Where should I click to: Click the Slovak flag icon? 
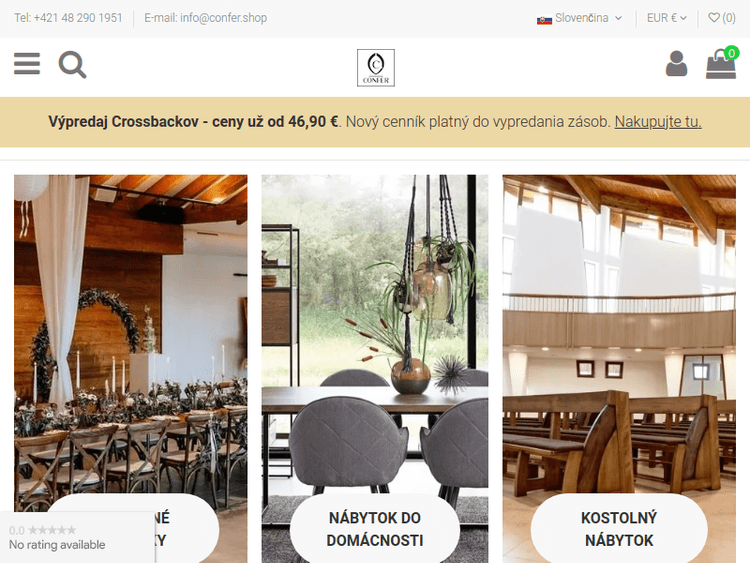click(x=544, y=20)
